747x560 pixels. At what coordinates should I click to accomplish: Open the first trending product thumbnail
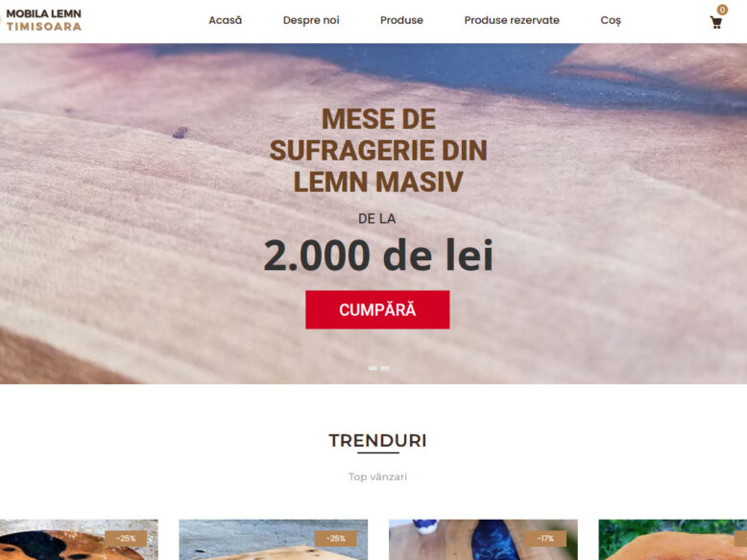pos(79,540)
